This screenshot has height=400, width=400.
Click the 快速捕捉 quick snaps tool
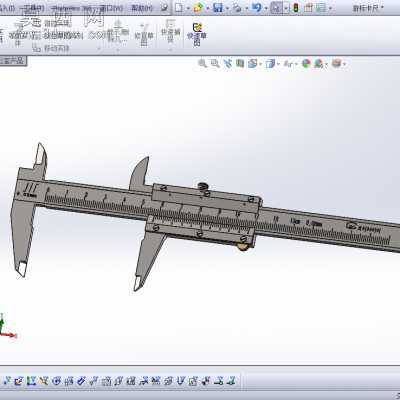click(x=171, y=32)
